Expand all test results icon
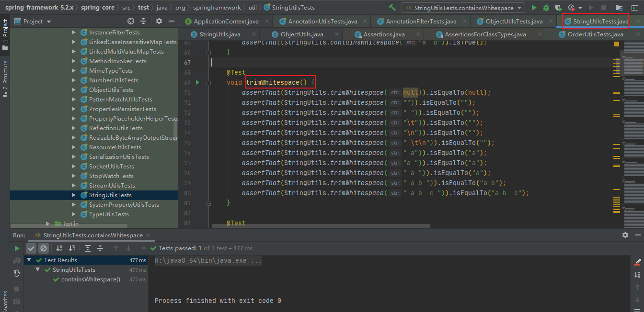The width and height of the screenshot is (644, 312). pyautogui.click(x=87, y=248)
